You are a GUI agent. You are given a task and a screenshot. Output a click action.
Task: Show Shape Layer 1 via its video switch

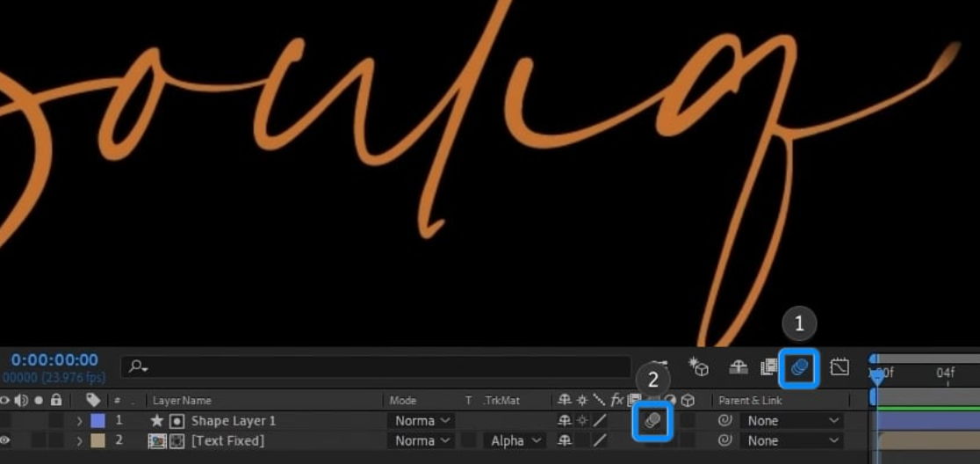point(4,421)
